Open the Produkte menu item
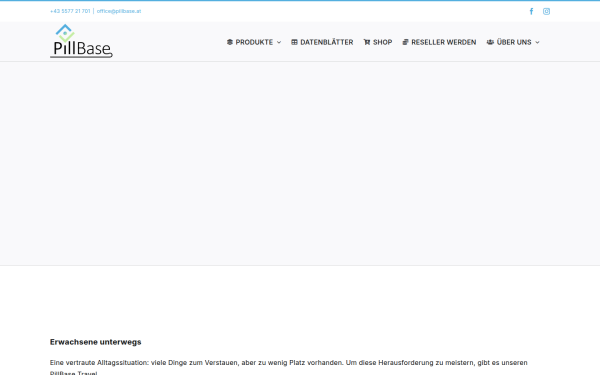The height and width of the screenshot is (375, 600). pos(254,42)
